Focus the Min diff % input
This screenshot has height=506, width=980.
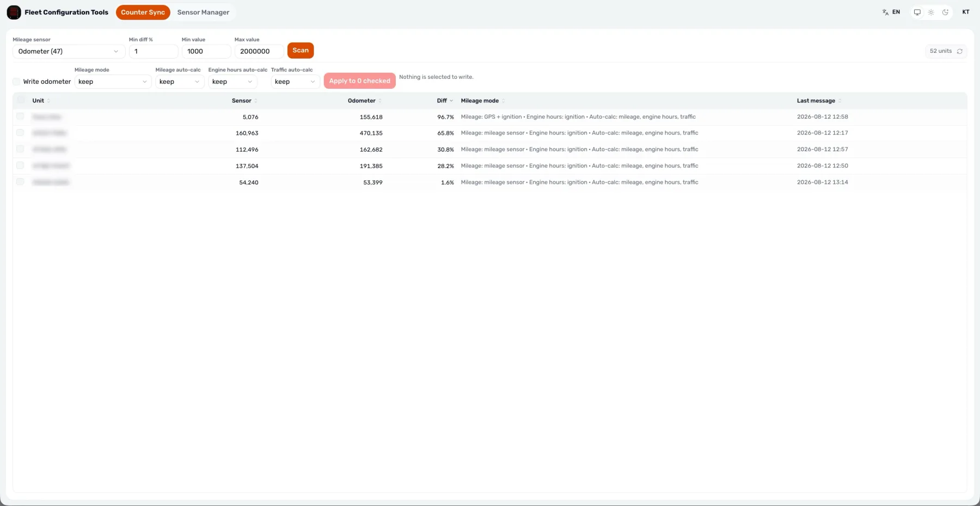[154, 51]
